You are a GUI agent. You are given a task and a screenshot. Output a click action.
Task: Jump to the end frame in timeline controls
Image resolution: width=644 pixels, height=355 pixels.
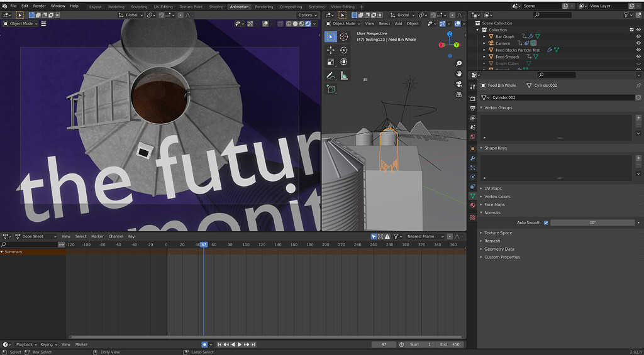pyautogui.click(x=254, y=344)
